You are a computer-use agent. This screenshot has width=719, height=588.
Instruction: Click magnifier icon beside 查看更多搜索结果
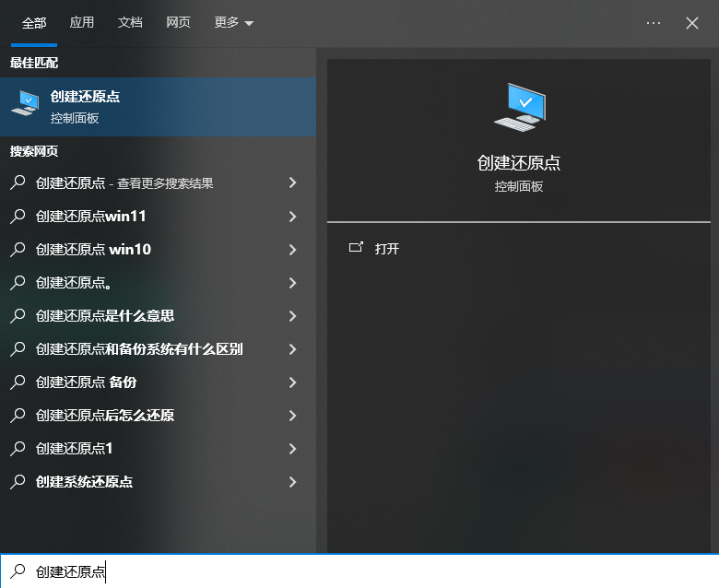click(18, 182)
